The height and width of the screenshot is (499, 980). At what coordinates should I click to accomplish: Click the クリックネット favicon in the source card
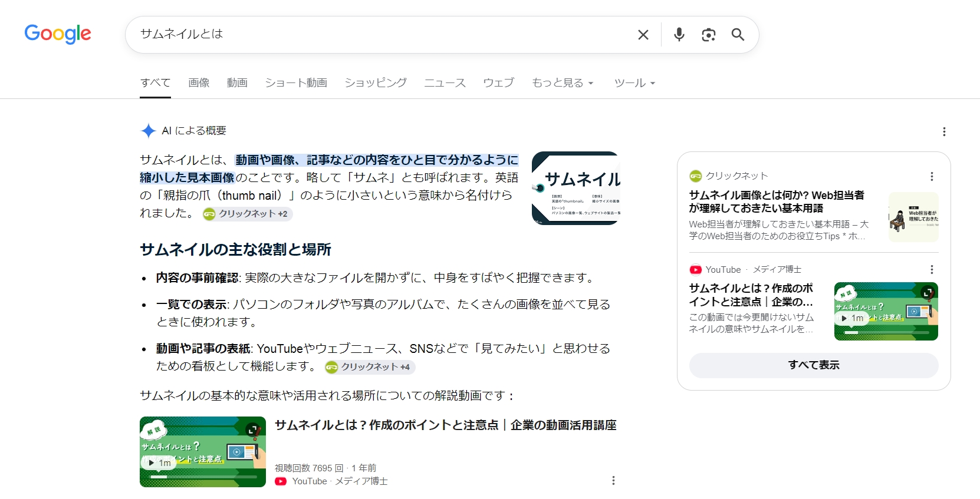[x=696, y=176]
